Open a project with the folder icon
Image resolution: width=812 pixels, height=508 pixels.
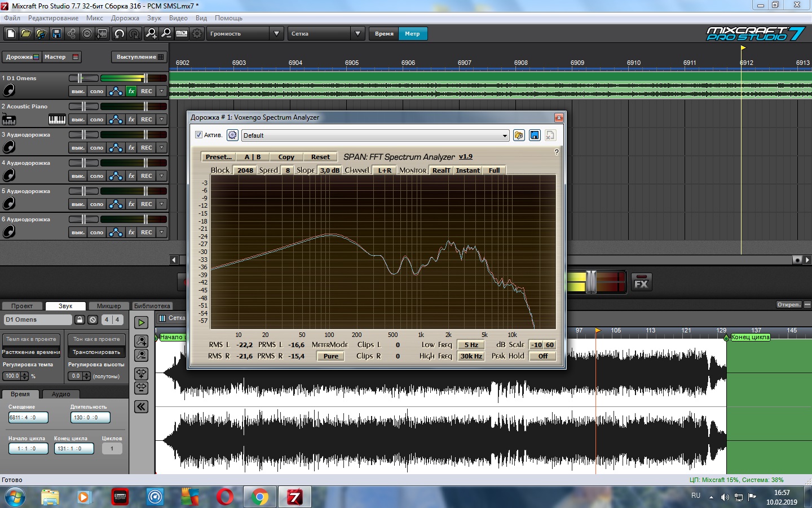(x=26, y=34)
